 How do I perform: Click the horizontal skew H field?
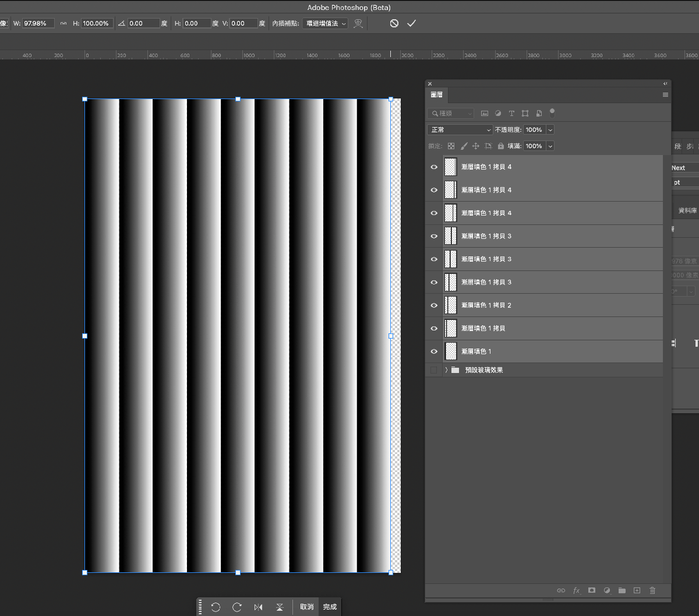click(197, 23)
